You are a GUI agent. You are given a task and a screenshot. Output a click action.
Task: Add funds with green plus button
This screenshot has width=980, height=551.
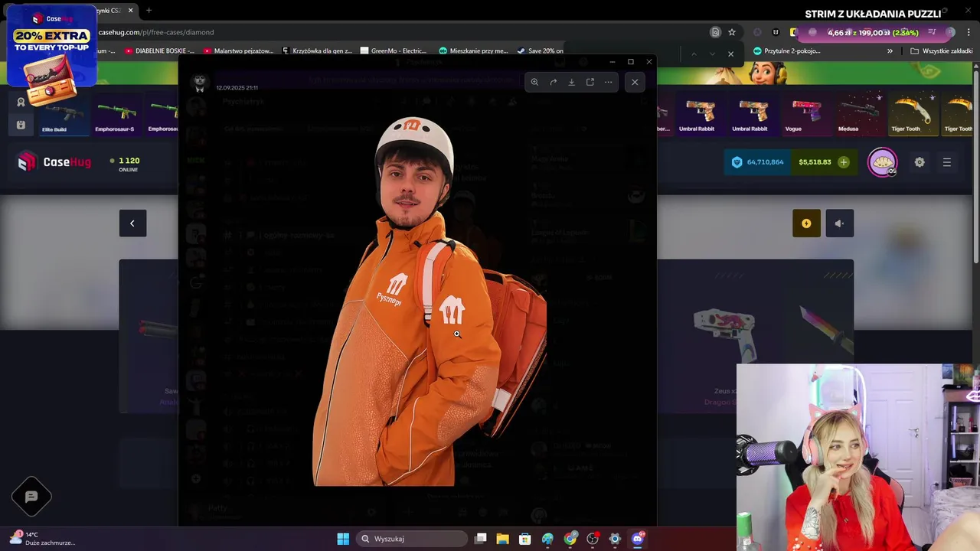[x=843, y=162]
